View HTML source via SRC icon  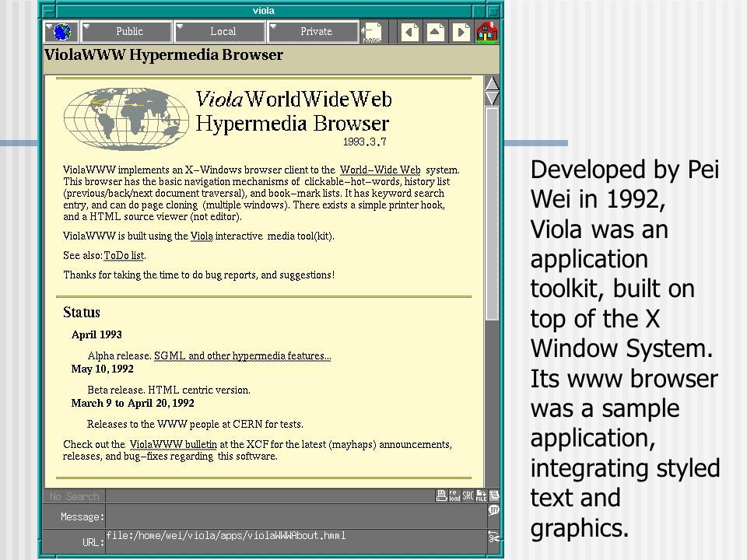click(468, 495)
